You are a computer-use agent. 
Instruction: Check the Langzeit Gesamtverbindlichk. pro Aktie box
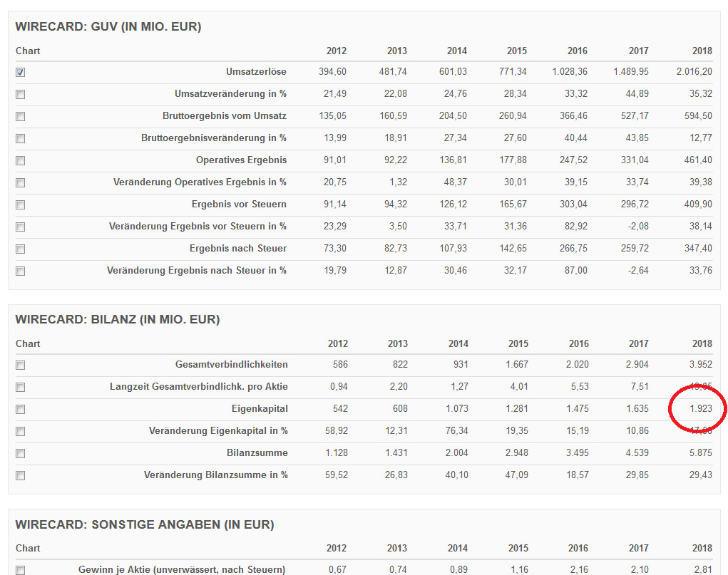click(x=20, y=387)
